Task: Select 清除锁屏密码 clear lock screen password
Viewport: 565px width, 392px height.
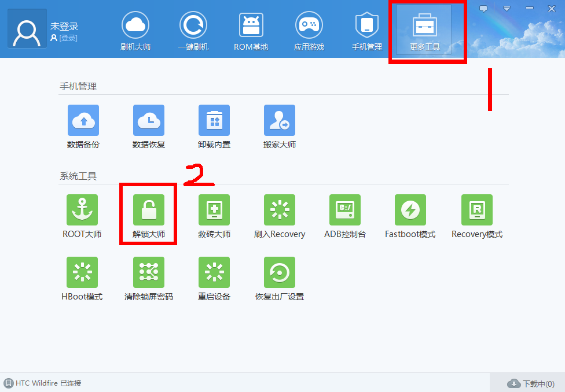Action: click(148, 272)
